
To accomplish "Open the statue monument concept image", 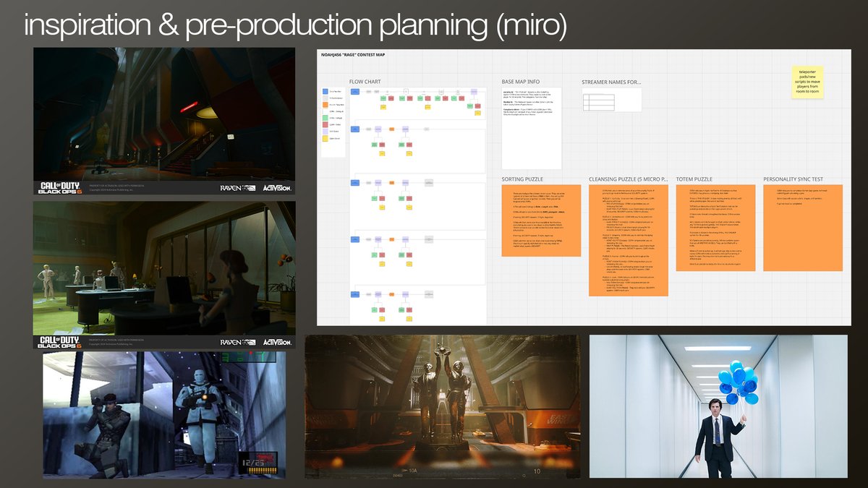I will pyautogui.click(x=442, y=406).
